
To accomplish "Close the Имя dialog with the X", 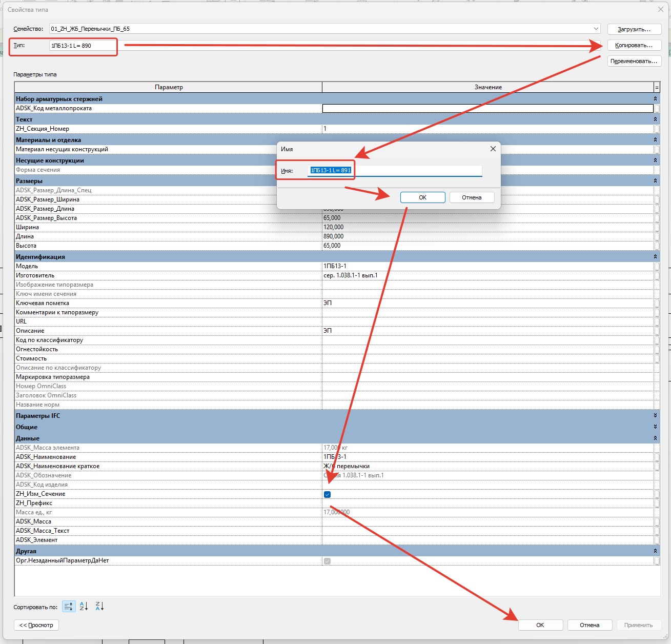I will [x=493, y=149].
